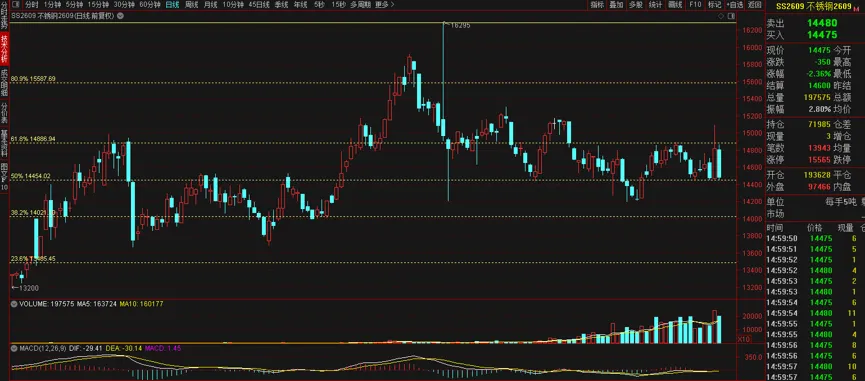Click the 叠加 overlay button
This screenshot has width=865, height=381.
[616, 4]
